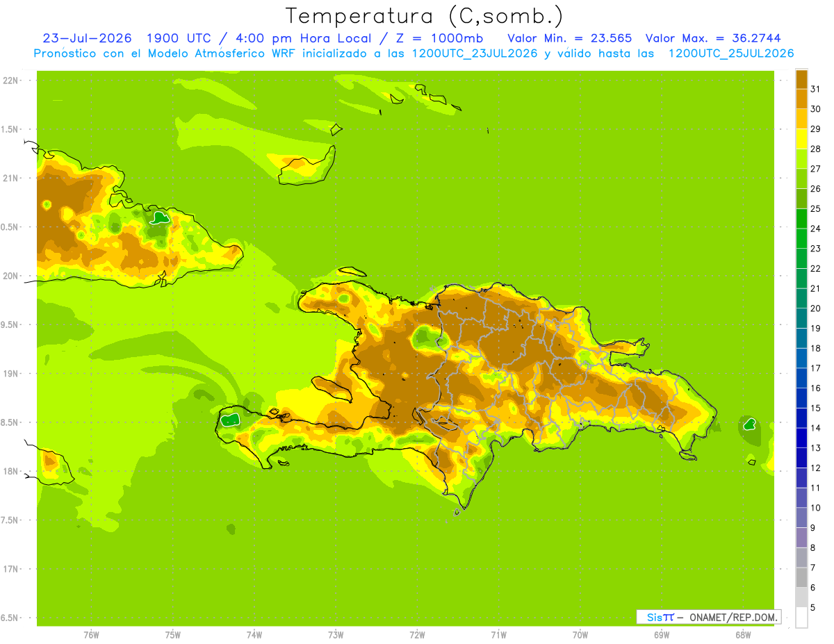Pick the legend swatch between 30 and 31
The height and width of the screenshot is (644, 834).
(802, 99)
